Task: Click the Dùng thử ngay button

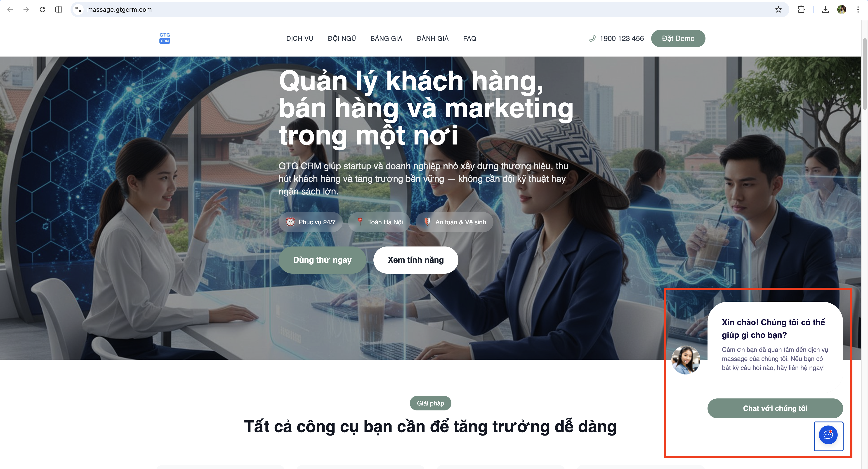Action: click(322, 260)
